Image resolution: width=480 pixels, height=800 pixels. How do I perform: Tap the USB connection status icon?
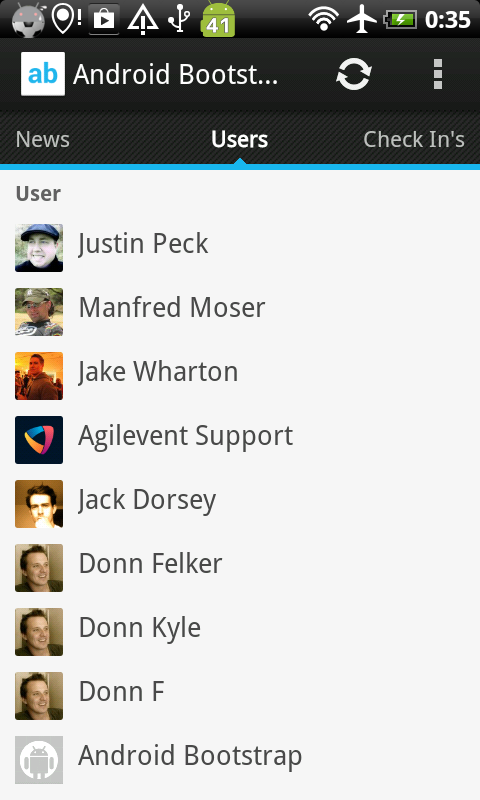tap(179, 19)
